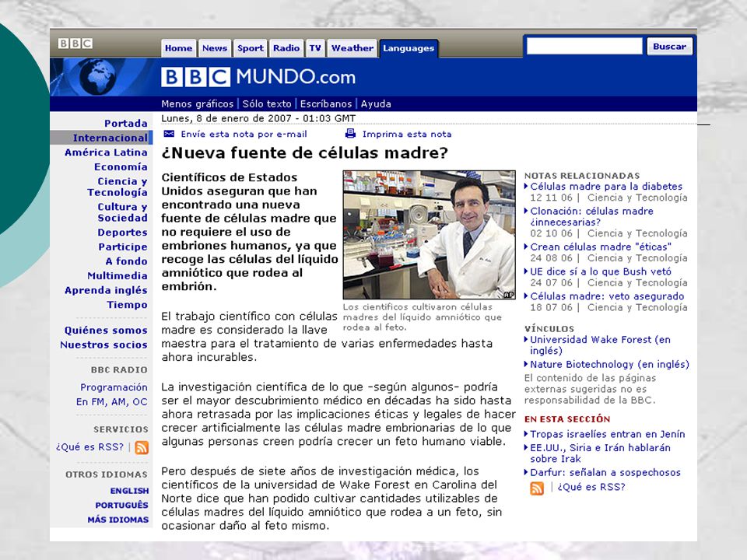Switch to the Sport tab
This screenshot has width=747, height=560.
[250, 48]
